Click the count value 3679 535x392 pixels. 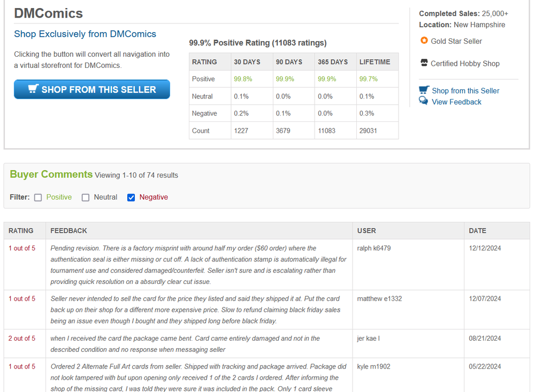click(x=283, y=130)
